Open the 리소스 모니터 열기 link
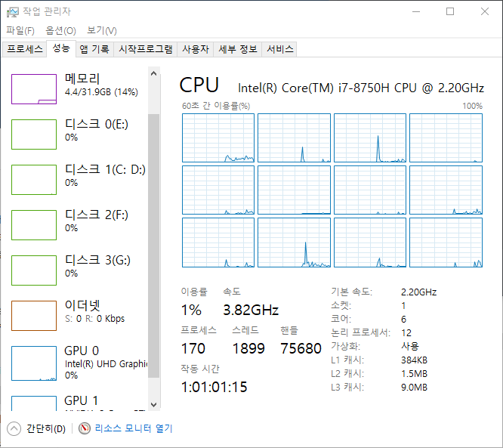 [x=133, y=428]
